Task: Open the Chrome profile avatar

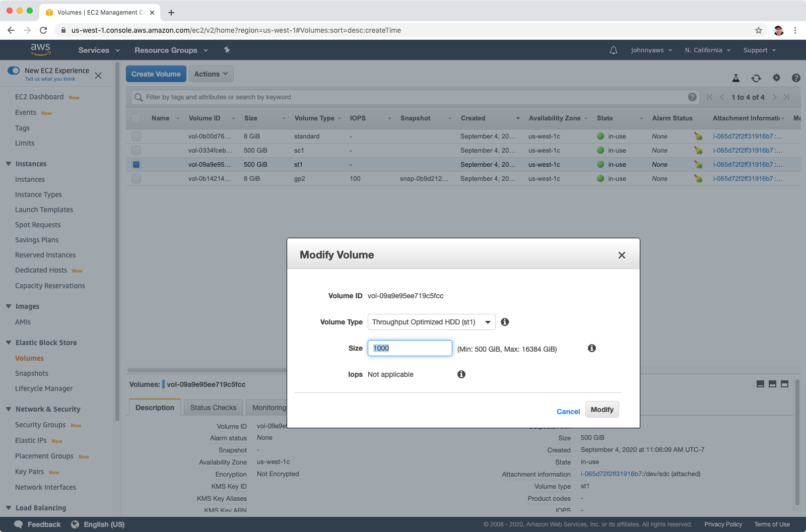Action: click(x=778, y=30)
